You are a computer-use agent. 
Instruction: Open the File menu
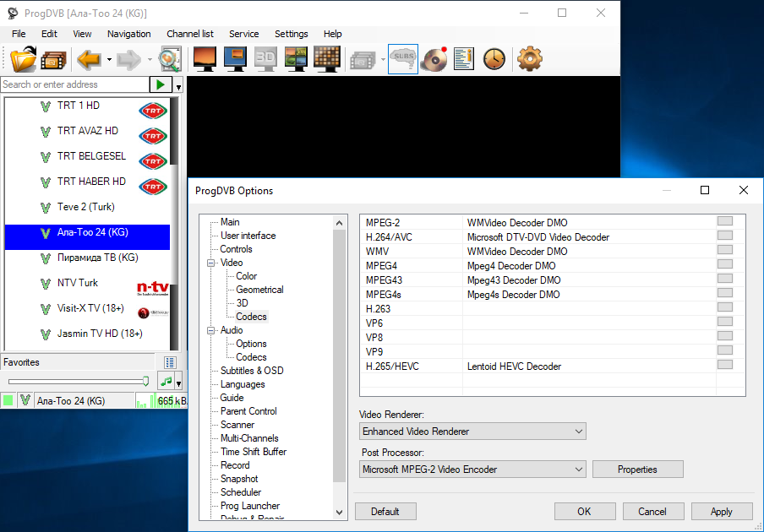coord(19,34)
